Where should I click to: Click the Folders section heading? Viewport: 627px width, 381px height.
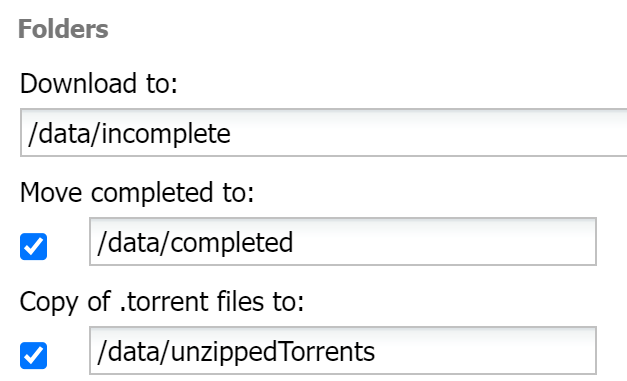(x=63, y=29)
